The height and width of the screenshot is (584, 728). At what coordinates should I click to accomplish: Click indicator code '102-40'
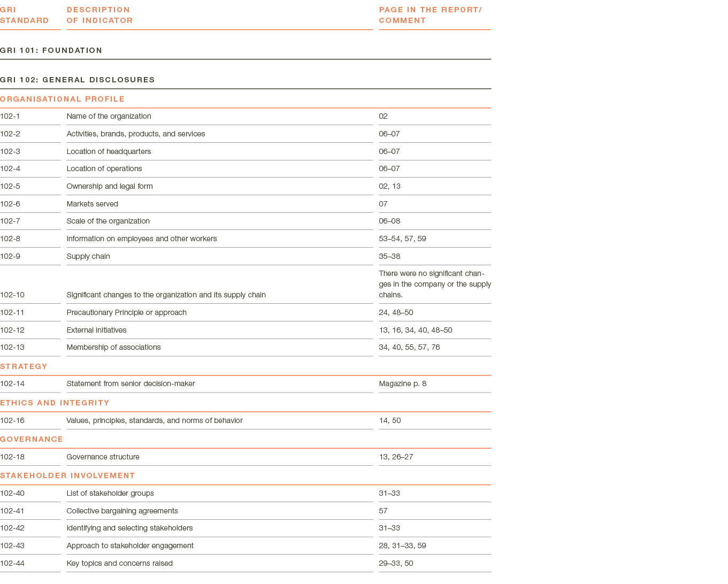[x=12, y=493]
